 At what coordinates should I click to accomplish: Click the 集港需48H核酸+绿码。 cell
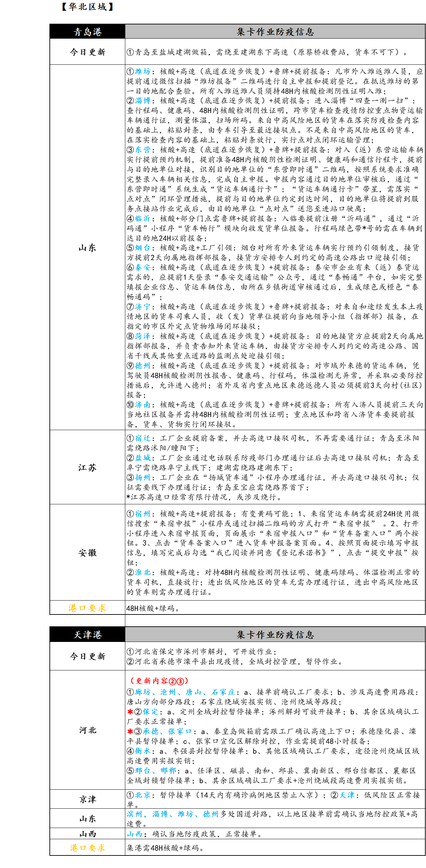click(275, 848)
